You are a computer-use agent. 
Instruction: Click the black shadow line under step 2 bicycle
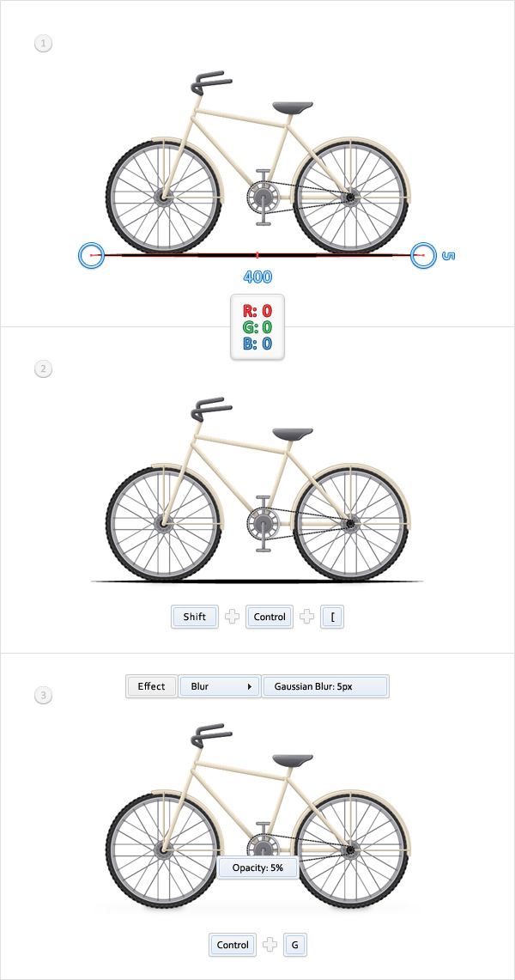click(257, 581)
